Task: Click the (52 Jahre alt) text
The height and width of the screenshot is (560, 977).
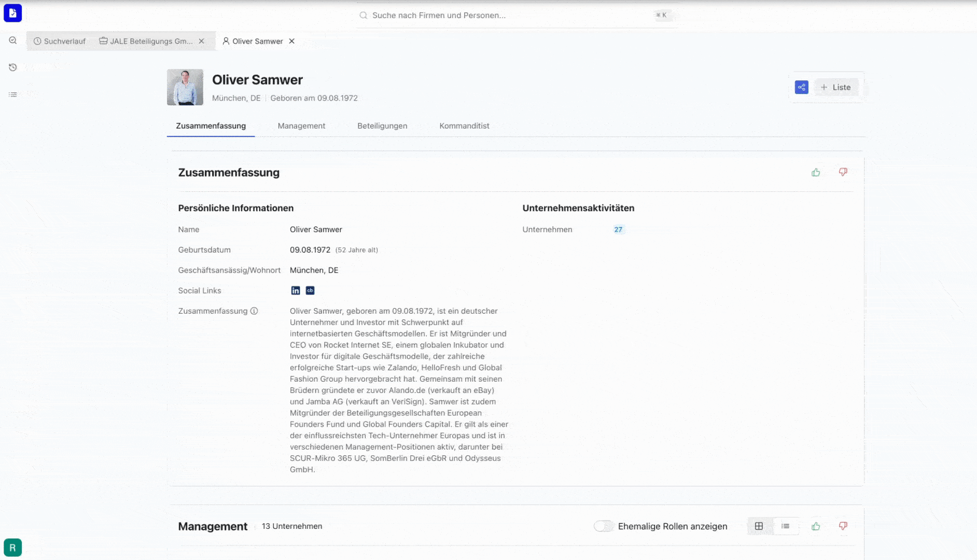Action: [357, 250]
